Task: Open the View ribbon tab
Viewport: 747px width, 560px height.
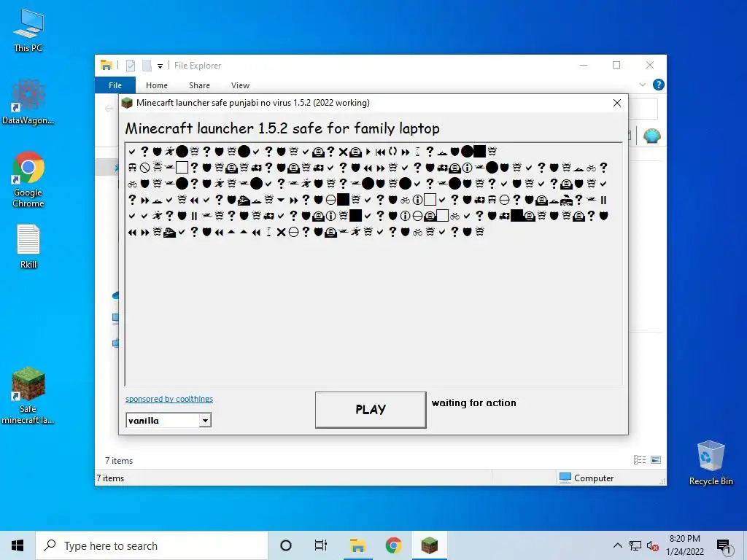Action: coord(240,85)
